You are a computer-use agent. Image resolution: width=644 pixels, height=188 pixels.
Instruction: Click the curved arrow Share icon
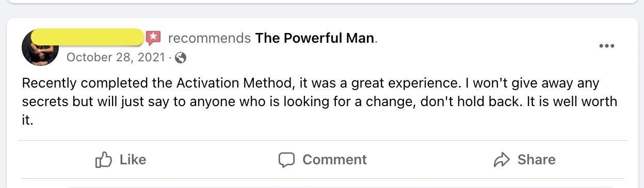(x=502, y=160)
